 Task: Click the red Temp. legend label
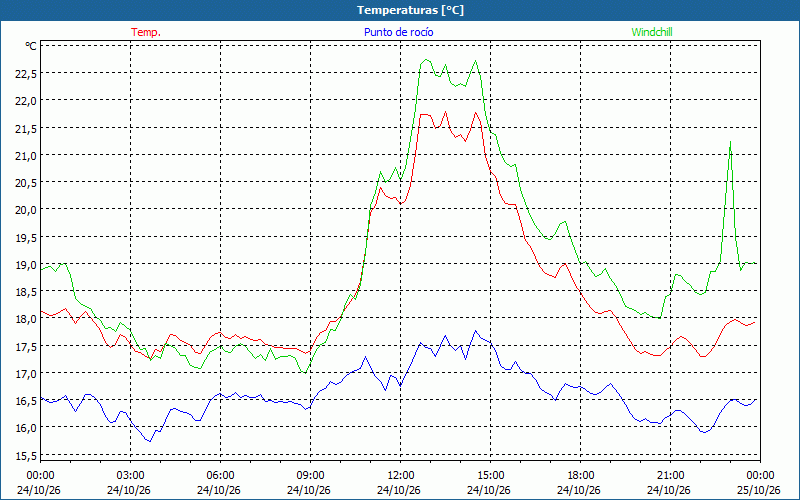coord(146,32)
